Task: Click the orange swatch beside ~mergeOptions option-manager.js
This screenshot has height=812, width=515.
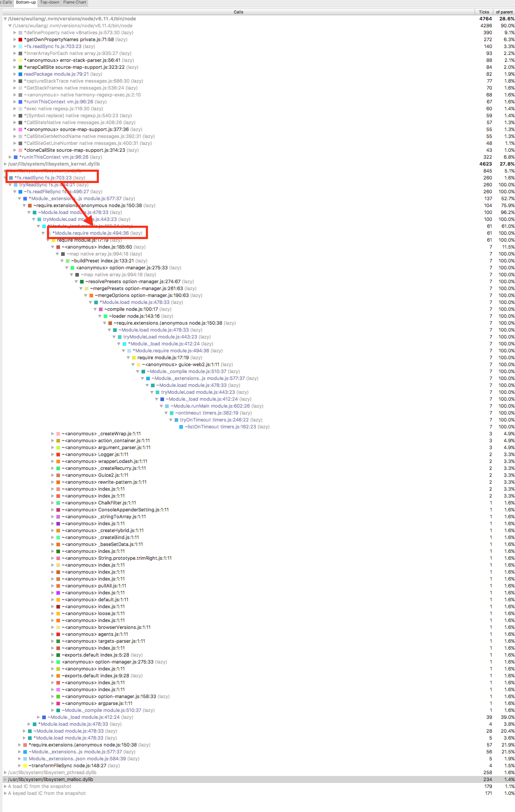Action: [x=91, y=296]
